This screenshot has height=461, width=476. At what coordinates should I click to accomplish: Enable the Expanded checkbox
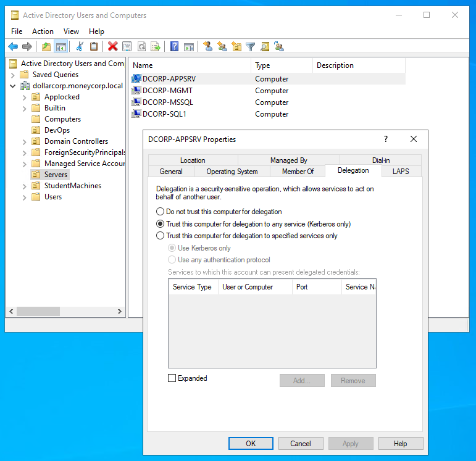pos(172,378)
